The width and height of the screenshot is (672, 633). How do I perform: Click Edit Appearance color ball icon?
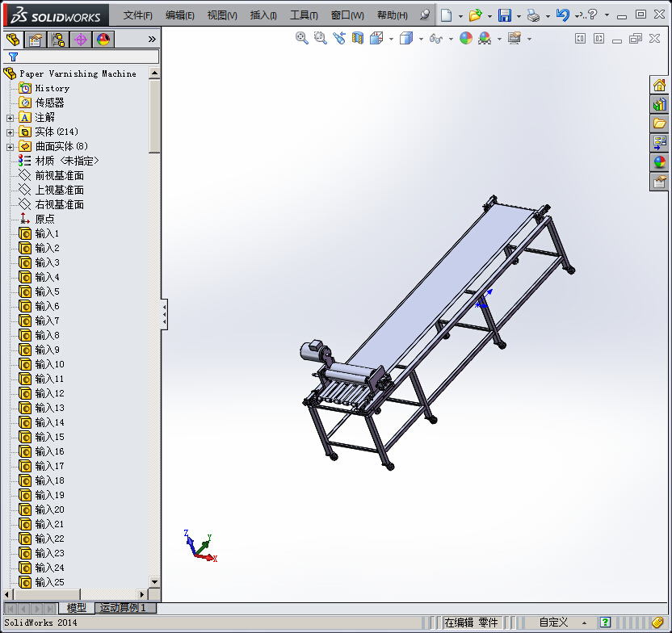pyautogui.click(x=466, y=38)
